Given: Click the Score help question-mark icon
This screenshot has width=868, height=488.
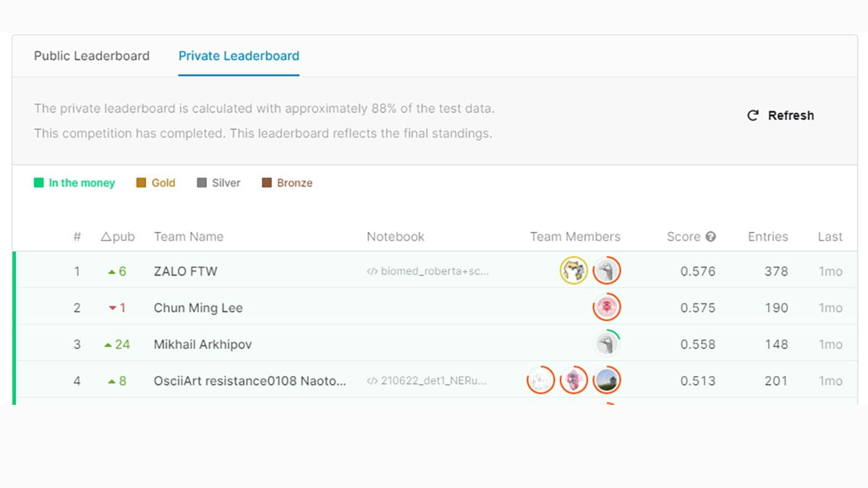Looking at the screenshot, I should coord(710,236).
